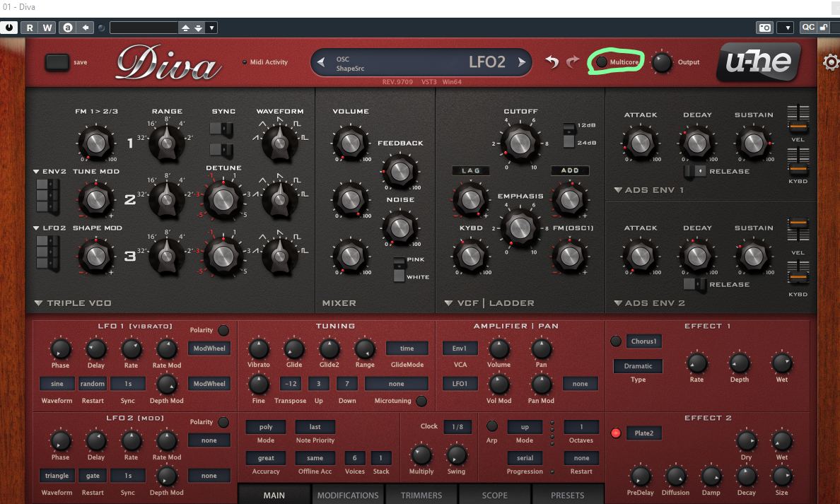840x504 pixels.
Task: Open the LFO2 shape mod source menu
Action: coord(49,228)
